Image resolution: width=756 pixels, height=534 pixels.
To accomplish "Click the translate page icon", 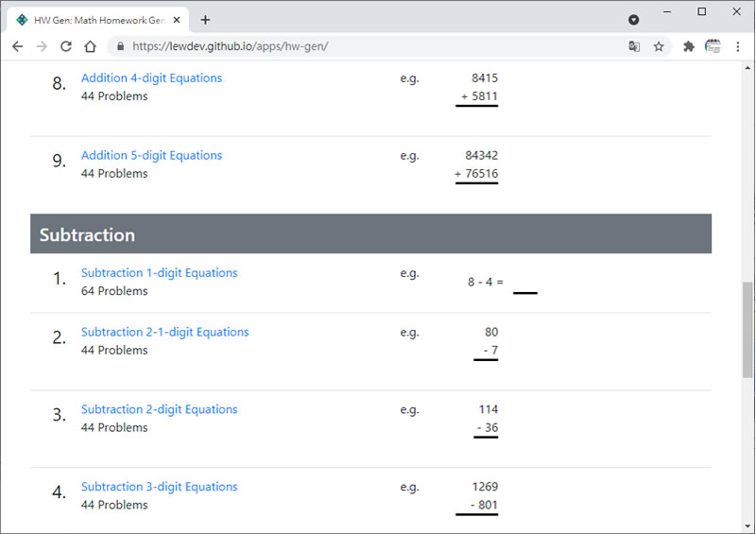I will tap(634, 46).
